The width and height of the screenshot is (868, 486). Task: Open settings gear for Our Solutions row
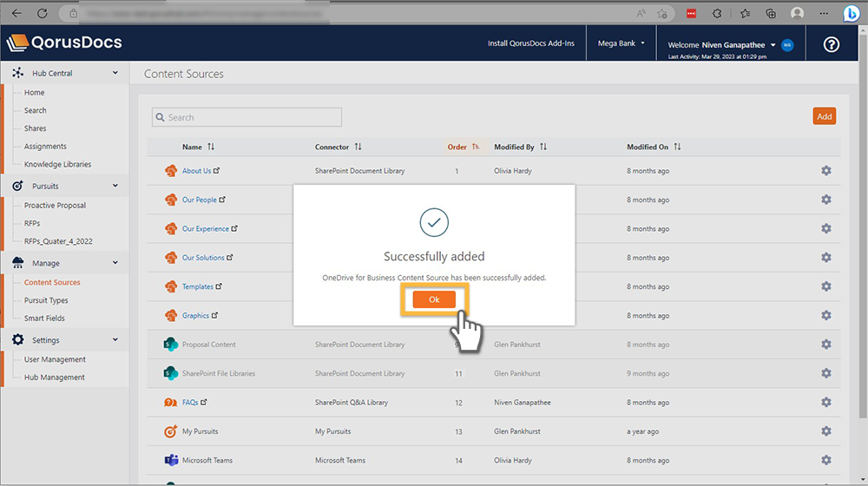[826, 258]
